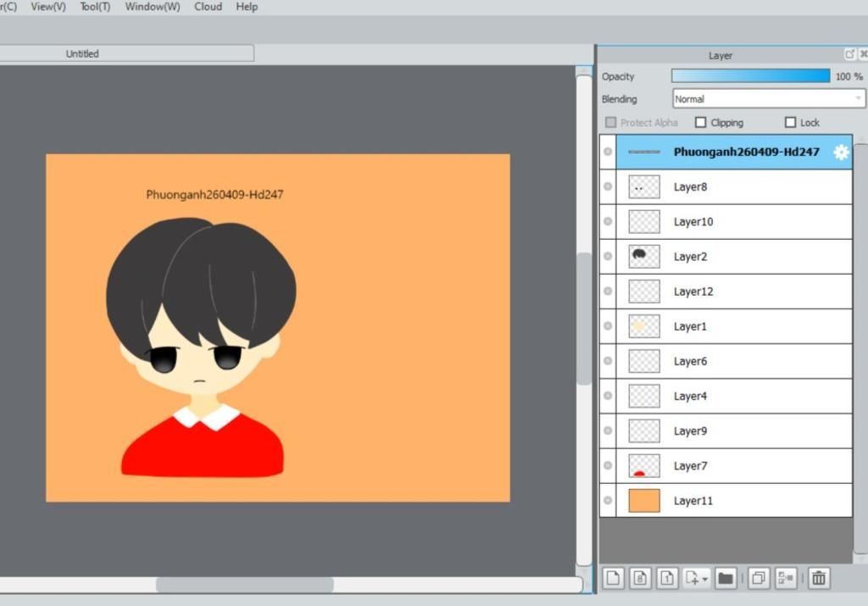Delete the selected layer with trash icon

coord(819,578)
